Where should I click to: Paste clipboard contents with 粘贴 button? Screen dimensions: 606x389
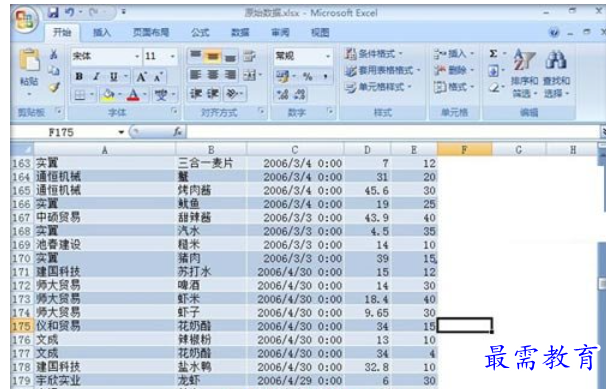[x=29, y=71]
